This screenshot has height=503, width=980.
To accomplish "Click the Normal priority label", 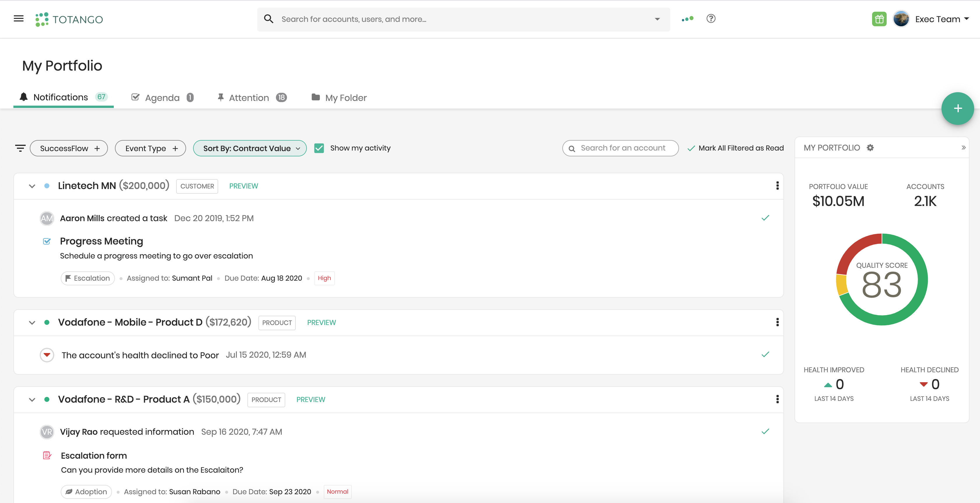I will click(337, 492).
